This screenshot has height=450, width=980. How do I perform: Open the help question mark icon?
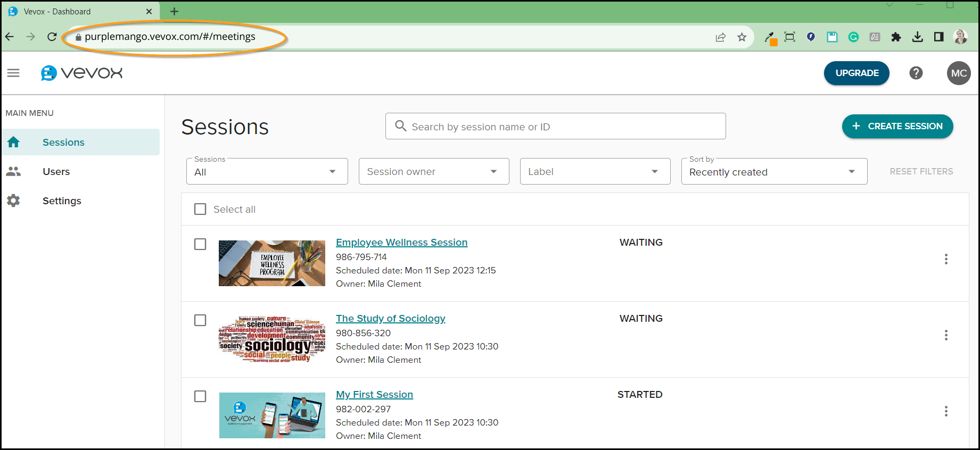tap(916, 73)
